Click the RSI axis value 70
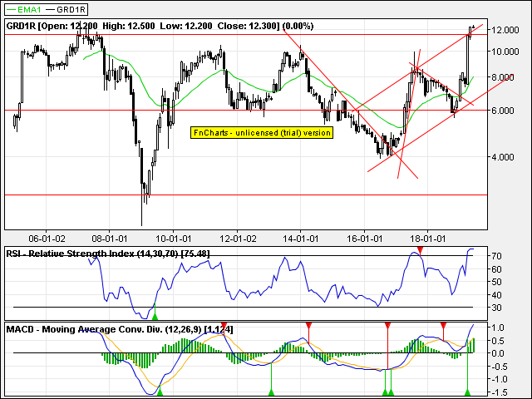This screenshot has width=532, height=399. coord(497,256)
